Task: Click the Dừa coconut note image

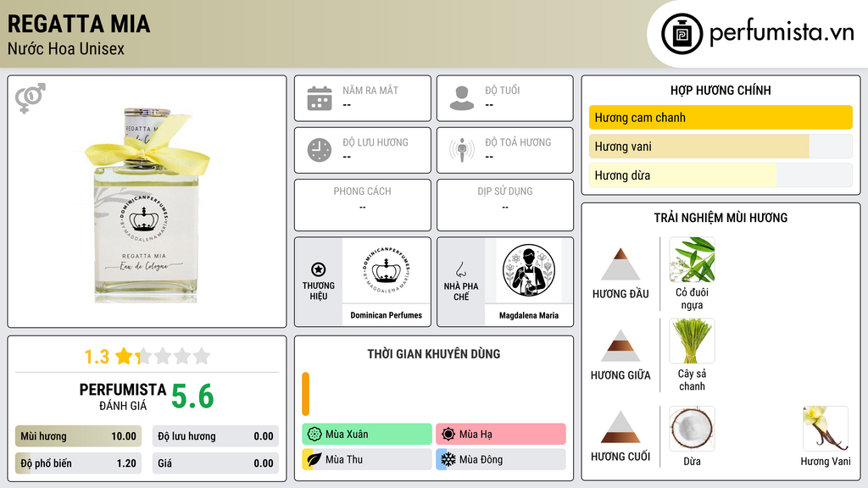Action: [692, 429]
